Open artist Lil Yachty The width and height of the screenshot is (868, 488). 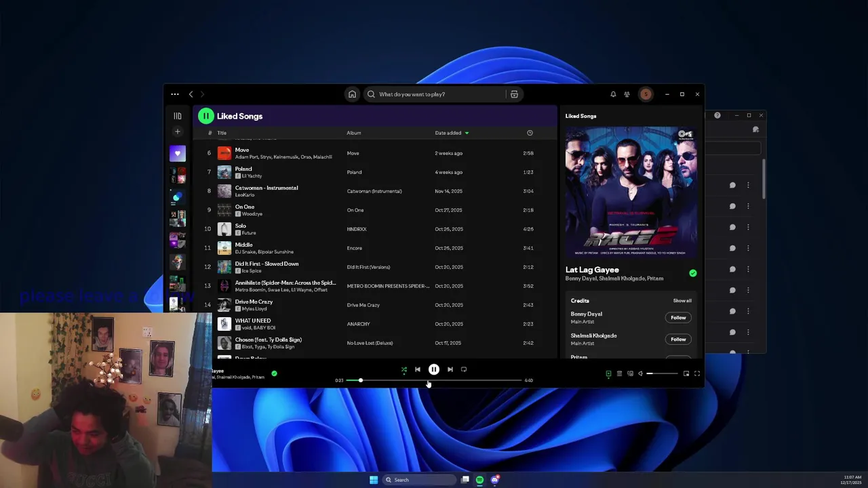click(x=252, y=176)
